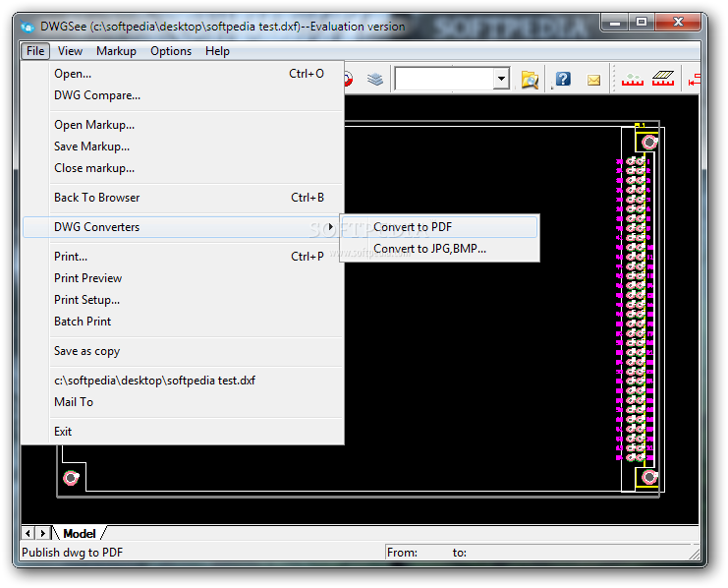Viewport: 728px width, 588px height.
Task: Click the DWGSee application title bar icon
Action: [x=28, y=27]
